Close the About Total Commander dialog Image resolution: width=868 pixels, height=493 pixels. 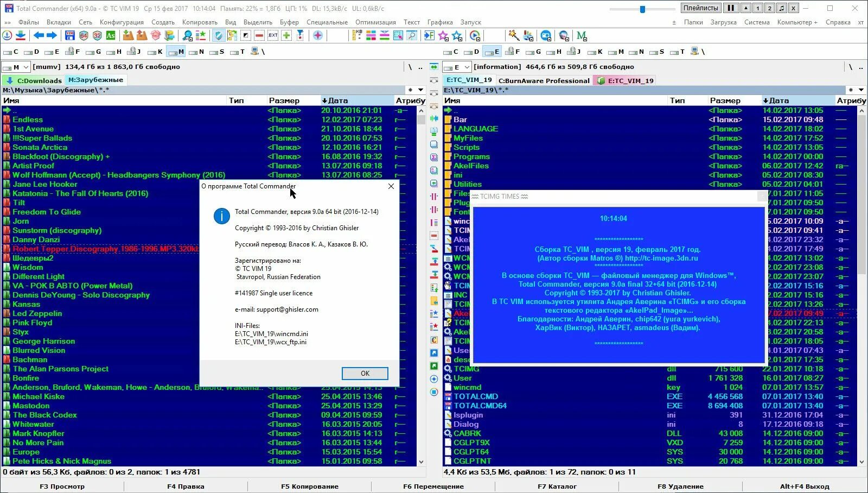pos(391,186)
